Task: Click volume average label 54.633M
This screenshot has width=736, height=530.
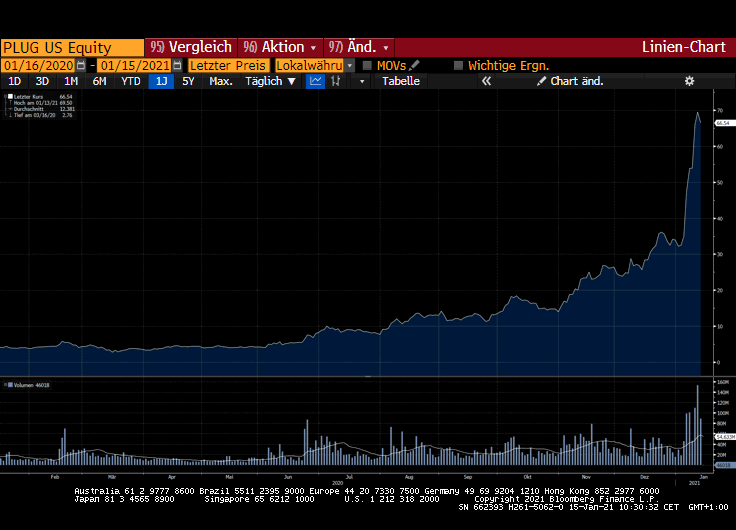Action: tap(725, 437)
